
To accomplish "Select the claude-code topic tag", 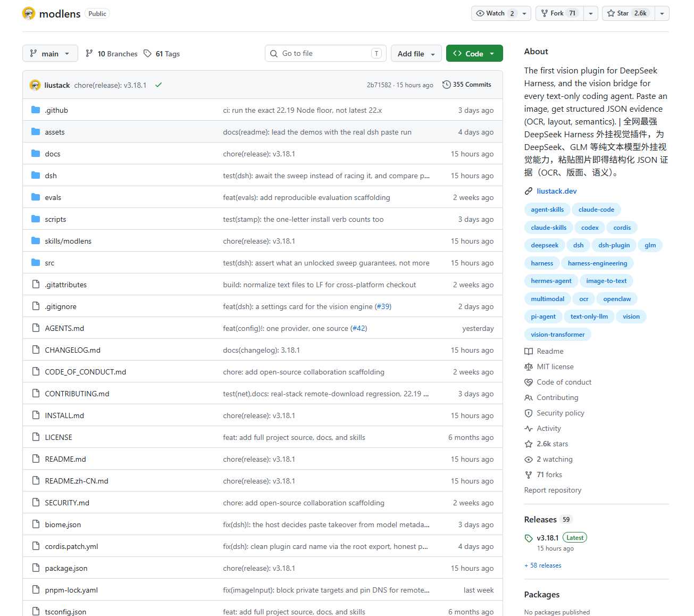I will tap(596, 210).
